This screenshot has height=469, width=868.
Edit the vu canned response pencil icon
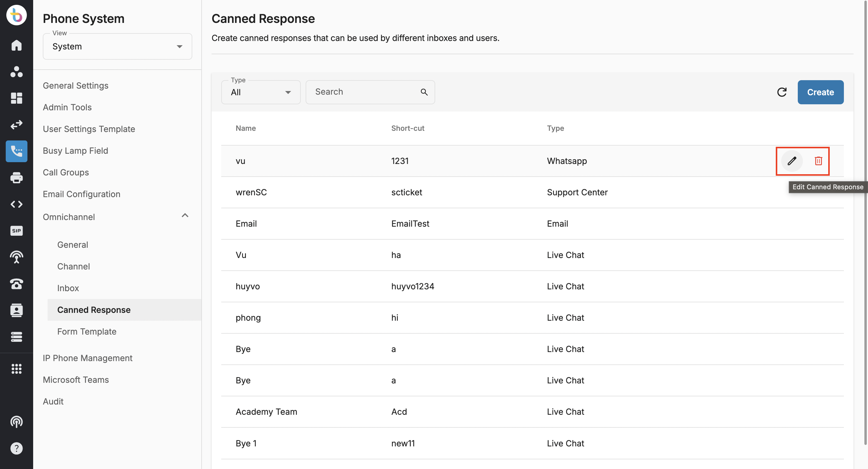point(791,161)
